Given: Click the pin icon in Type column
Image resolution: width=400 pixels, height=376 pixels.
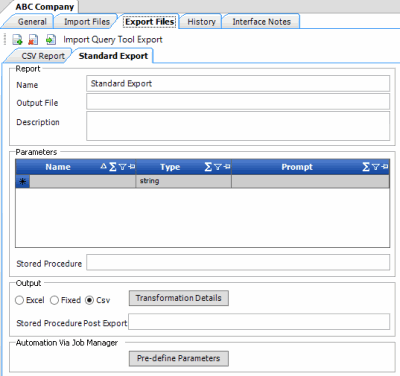Looking at the screenshot, I should click(227, 166).
